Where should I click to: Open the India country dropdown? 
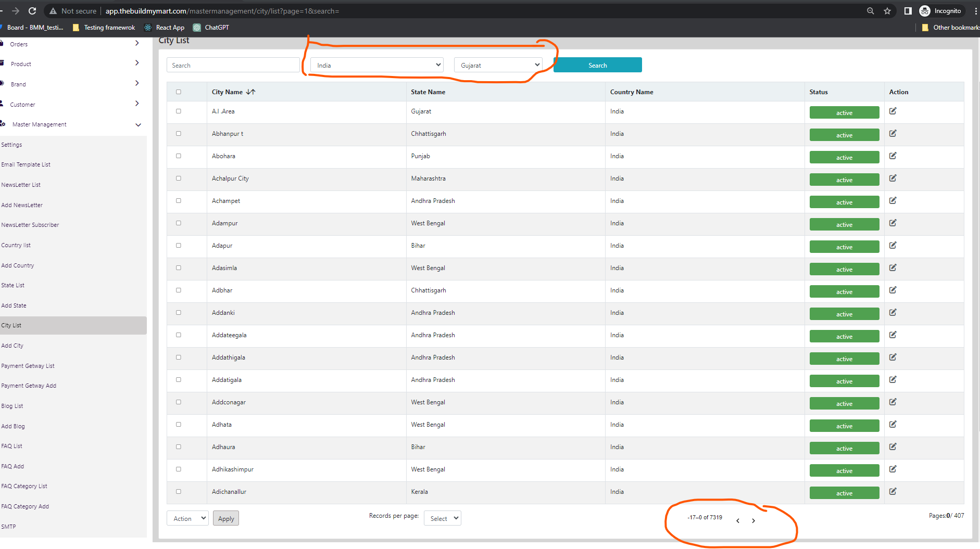click(377, 65)
